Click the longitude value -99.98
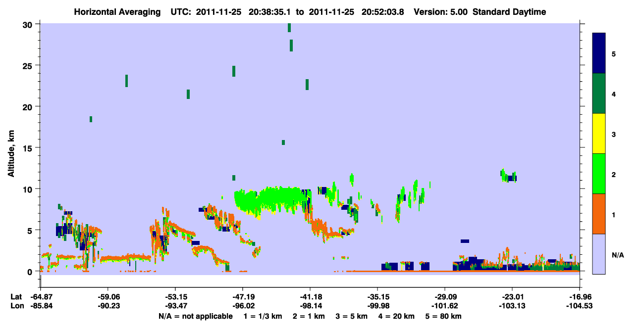Viewport: 644px width, 330px height. tap(377, 306)
